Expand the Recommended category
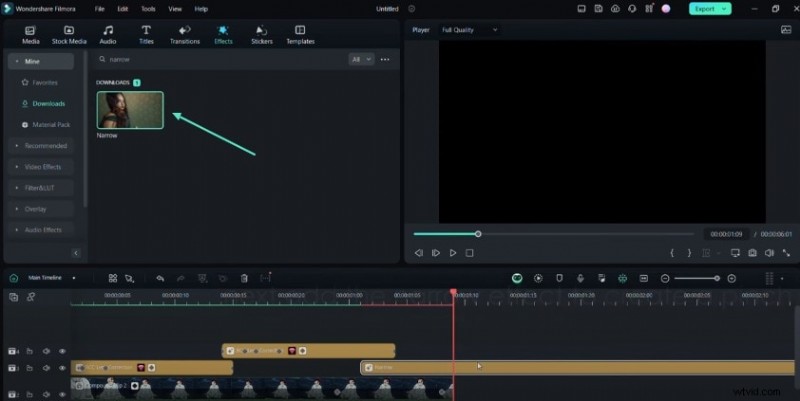Viewport: 800px width, 401px height. (x=41, y=145)
